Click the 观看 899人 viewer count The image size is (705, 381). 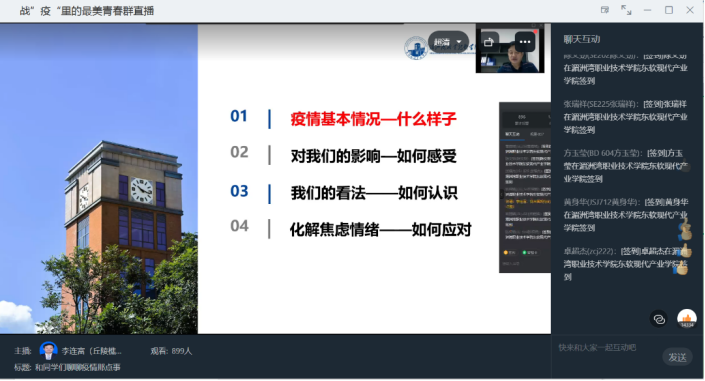click(171, 351)
